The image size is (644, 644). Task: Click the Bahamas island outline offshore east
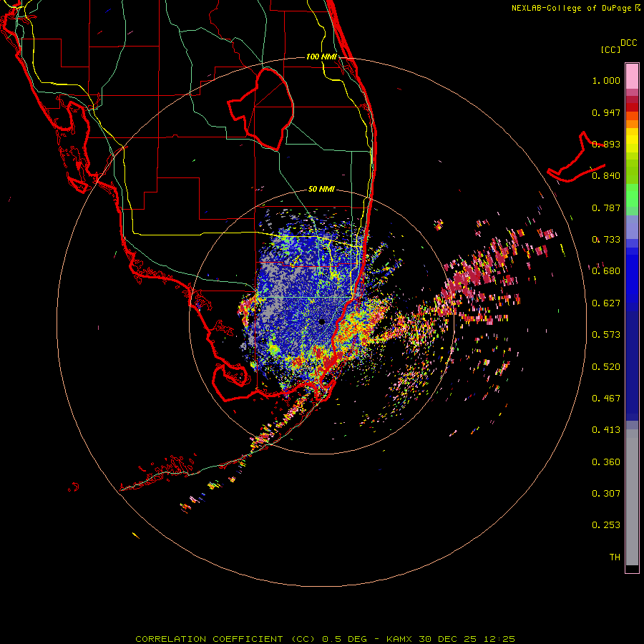(x=576, y=158)
